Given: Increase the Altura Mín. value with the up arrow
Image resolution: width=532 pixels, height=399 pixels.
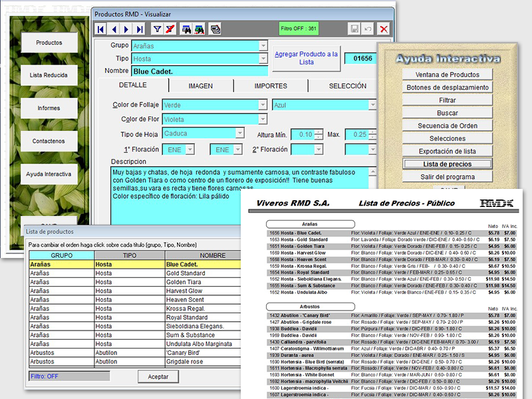Looking at the screenshot, I should pos(319,132).
